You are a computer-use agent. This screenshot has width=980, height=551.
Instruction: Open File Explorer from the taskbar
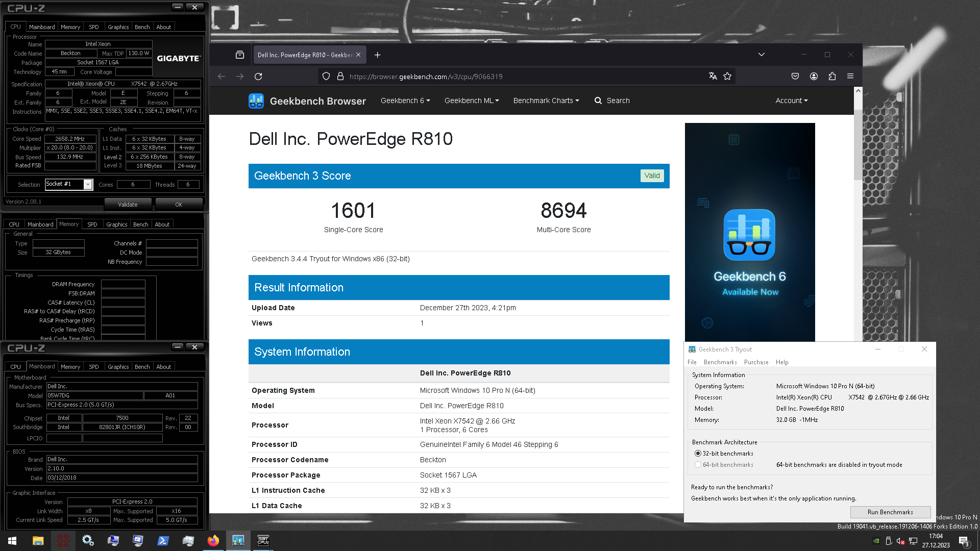[38, 541]
